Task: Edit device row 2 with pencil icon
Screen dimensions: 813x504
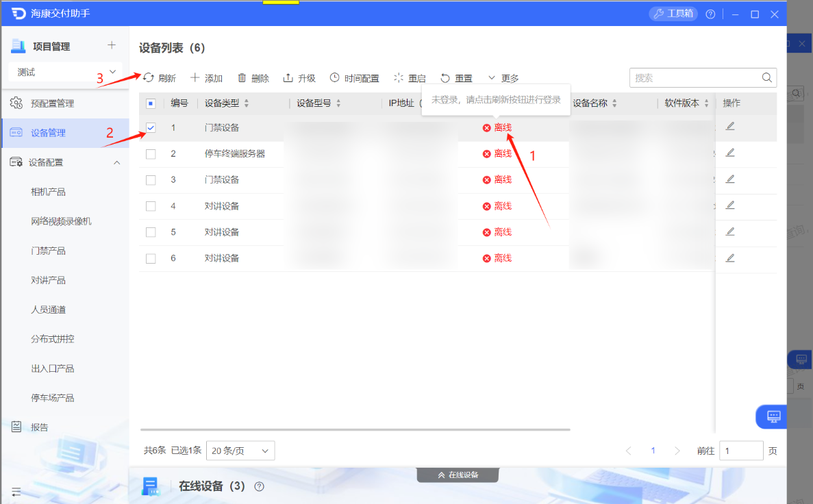Action: [x=730, y=153]
